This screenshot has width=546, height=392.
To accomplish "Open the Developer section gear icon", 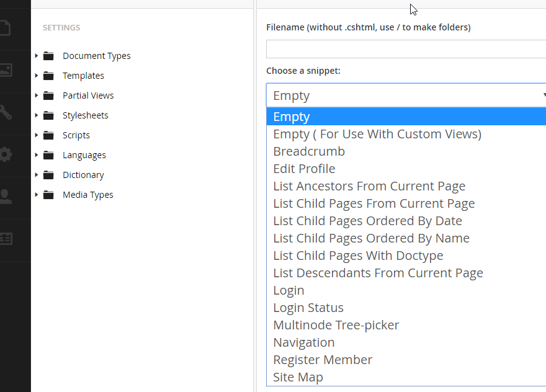I will tap(5, 154).
